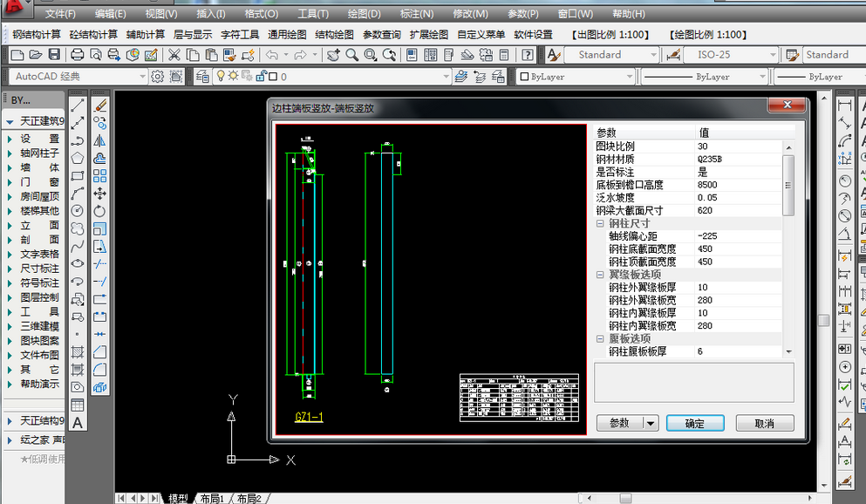Select the Multiline Text A tool
Viewport: 866px width, 504px height.
[x=78, y=423]
